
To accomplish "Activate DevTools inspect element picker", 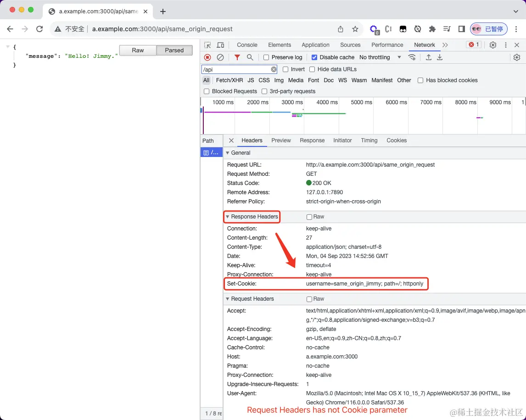I will click(x=207, y=45).
